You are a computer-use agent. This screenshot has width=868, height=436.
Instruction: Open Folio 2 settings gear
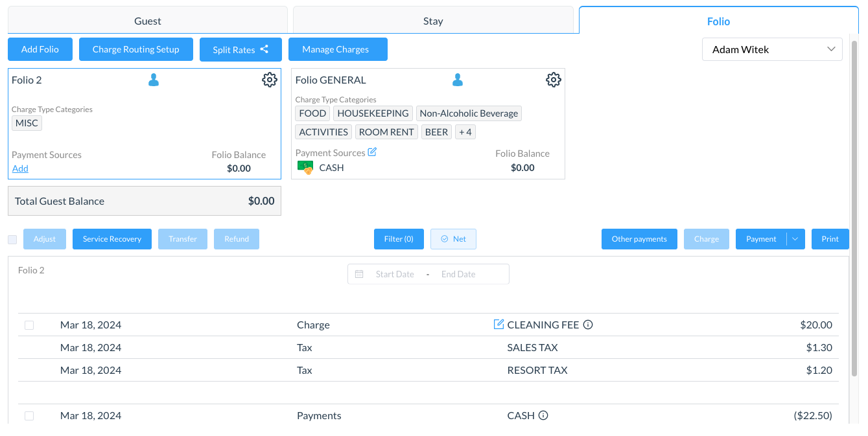point(269,80)
